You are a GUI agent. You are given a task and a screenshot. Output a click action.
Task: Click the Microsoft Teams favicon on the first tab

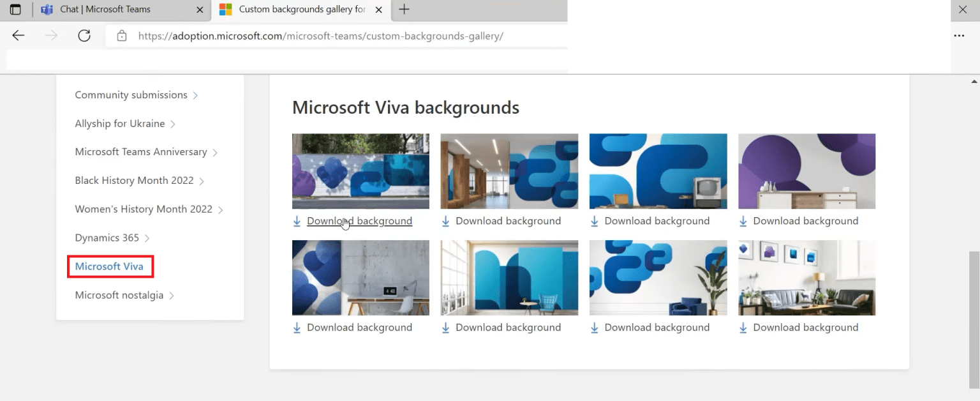[x=46, y=10]
